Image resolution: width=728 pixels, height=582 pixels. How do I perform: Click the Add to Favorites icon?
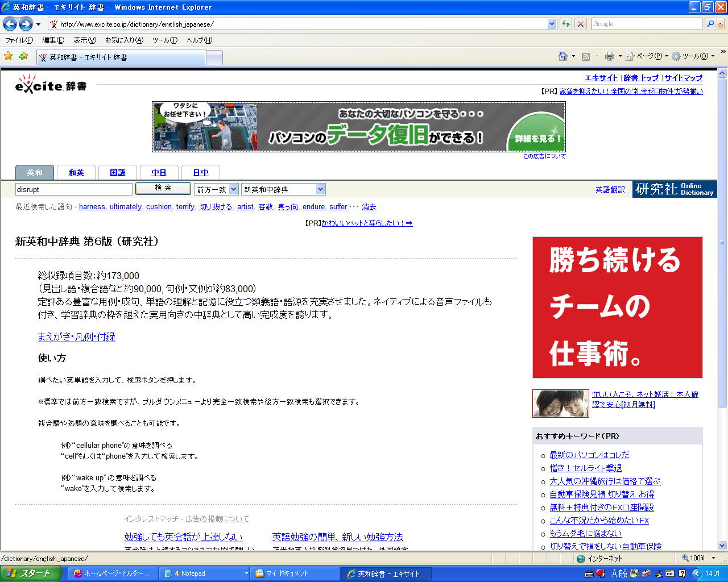(23, 56)
